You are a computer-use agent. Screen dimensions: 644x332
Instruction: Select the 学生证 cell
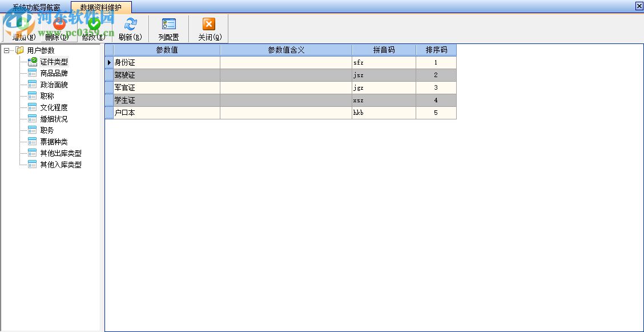[x=167, y=100]
